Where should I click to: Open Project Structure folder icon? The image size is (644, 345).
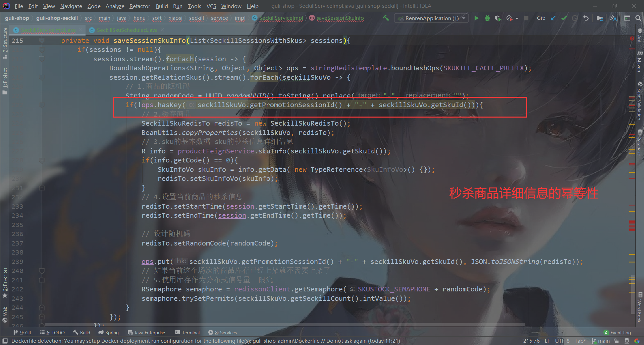[x=600, y=18]
